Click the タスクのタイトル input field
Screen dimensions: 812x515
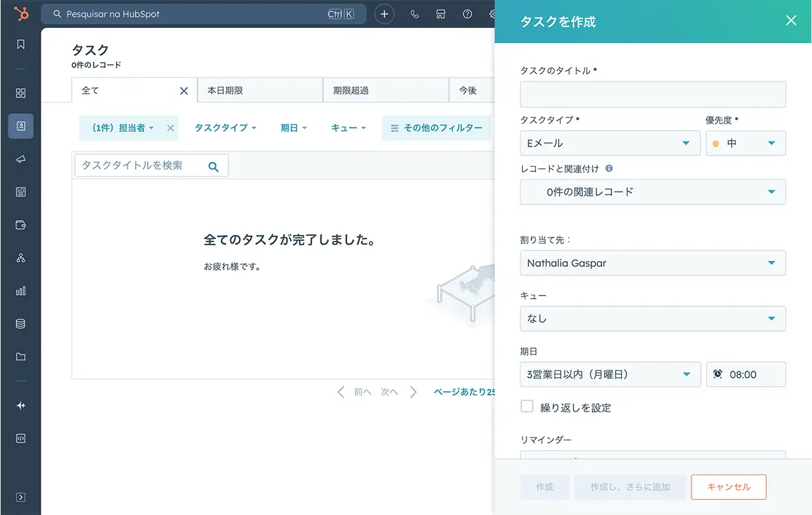point(653,95)
